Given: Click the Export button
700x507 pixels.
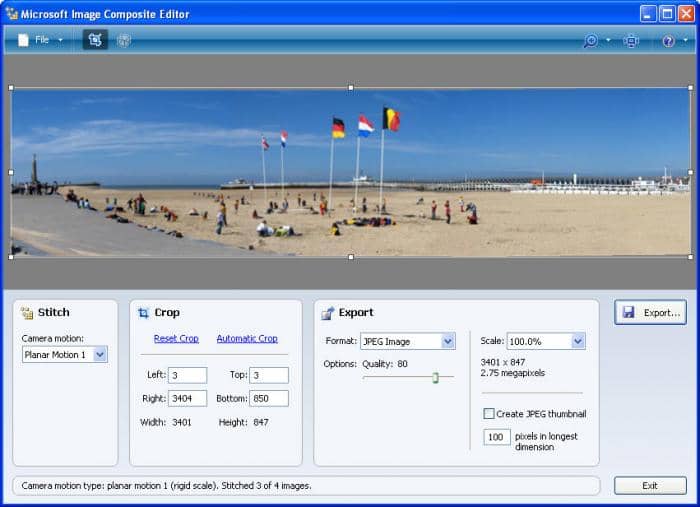Looking at the screenshot, I should [650, 313].
